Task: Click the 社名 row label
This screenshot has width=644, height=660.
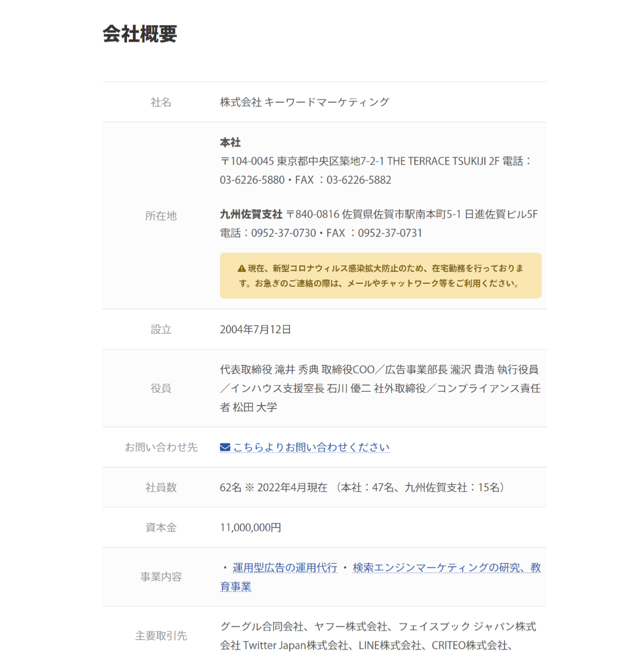Action: 161,103
